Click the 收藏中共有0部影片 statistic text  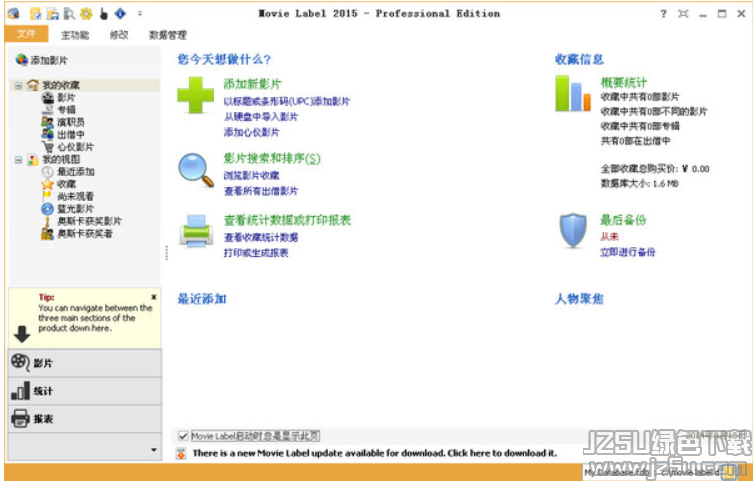pyautogui.click(x=640, y=96)
